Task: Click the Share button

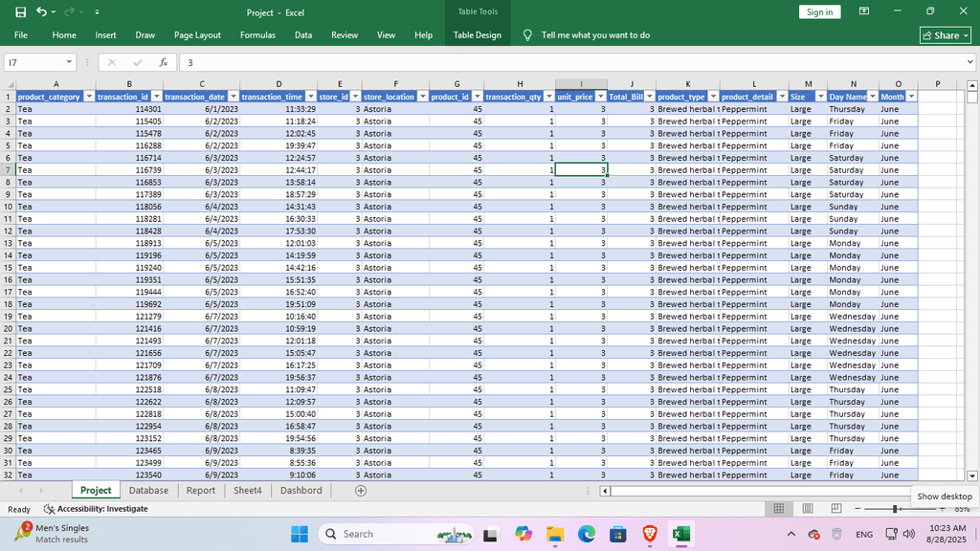Action: point(945,35)
